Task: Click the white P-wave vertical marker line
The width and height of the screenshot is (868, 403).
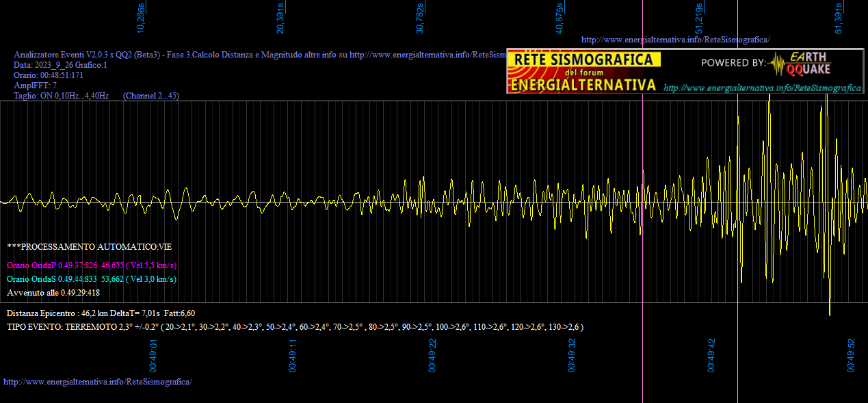Action: pos(642,201)
